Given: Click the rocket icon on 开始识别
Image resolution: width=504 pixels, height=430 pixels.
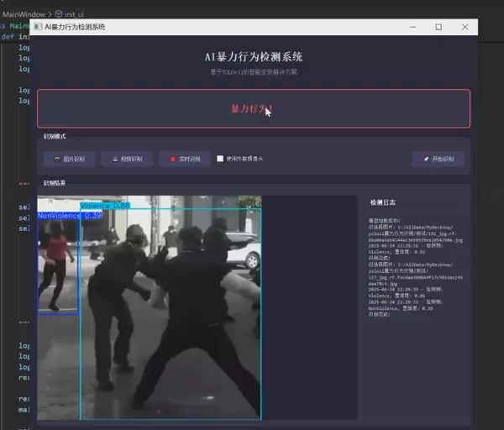Looking at the screenshot, I should click(427, 159).
